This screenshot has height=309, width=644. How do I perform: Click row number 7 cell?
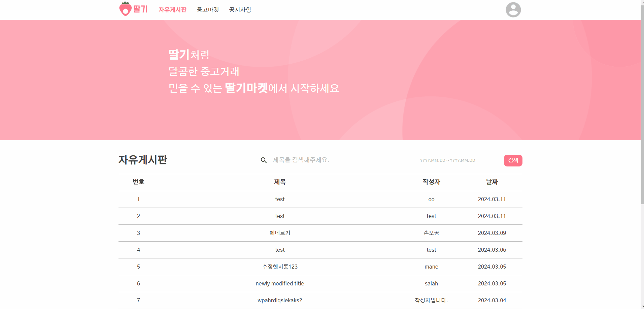pyautogui.click(x=138, y=301)
